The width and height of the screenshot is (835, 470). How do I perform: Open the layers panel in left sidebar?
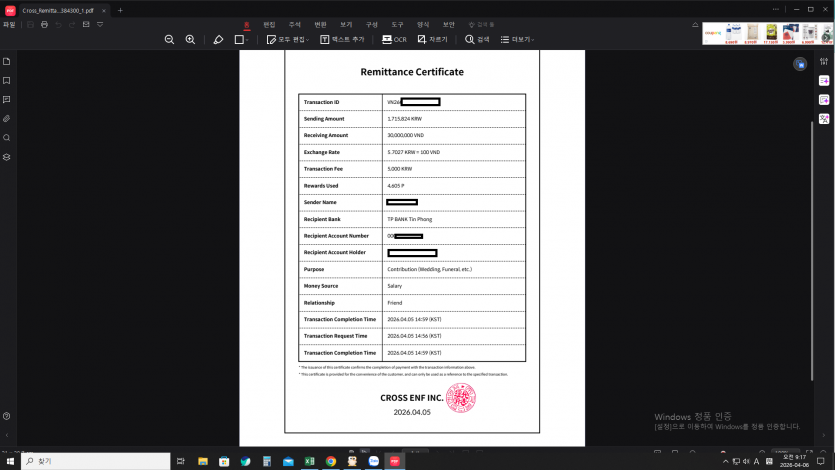[7, 157]
